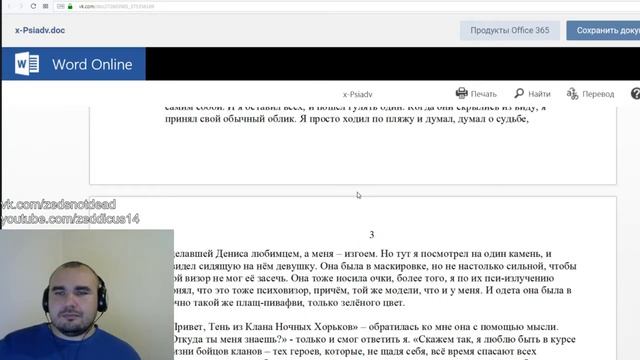Click the line containing "плащ-пивафви, только зелёного цвет"
This screenshot has height=360, width=640.
(x=289, y=303)
